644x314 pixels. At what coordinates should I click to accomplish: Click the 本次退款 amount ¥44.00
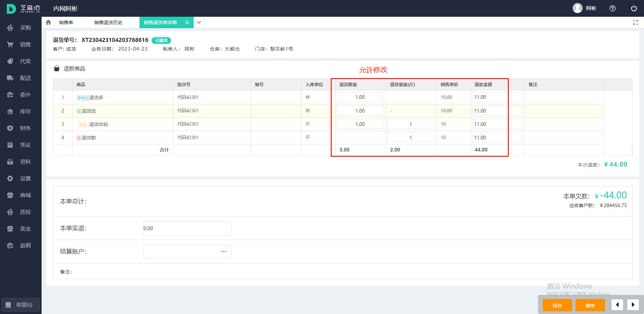click(x=615, y=165)
